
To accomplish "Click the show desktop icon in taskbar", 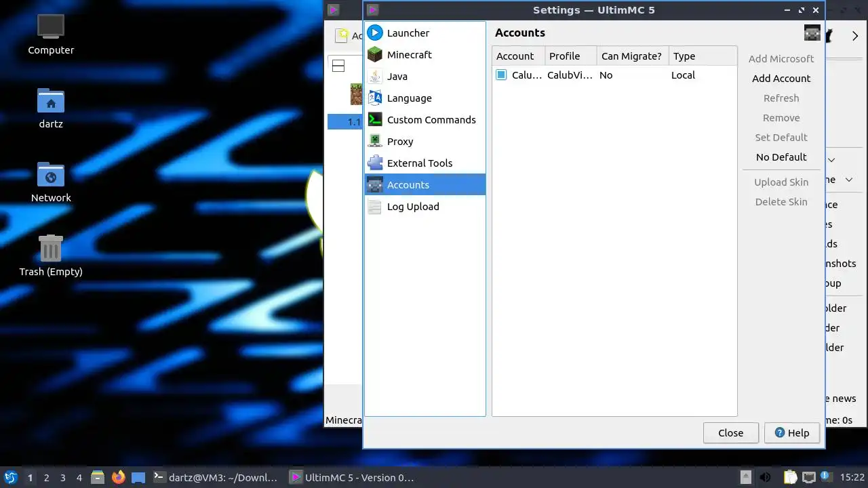I will click(x=138, y=477).
